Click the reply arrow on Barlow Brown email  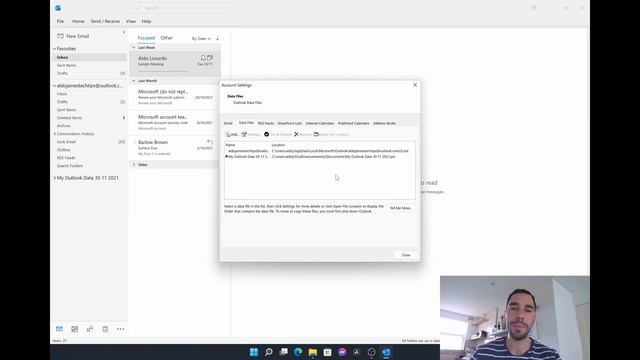(x=210, y=142)
